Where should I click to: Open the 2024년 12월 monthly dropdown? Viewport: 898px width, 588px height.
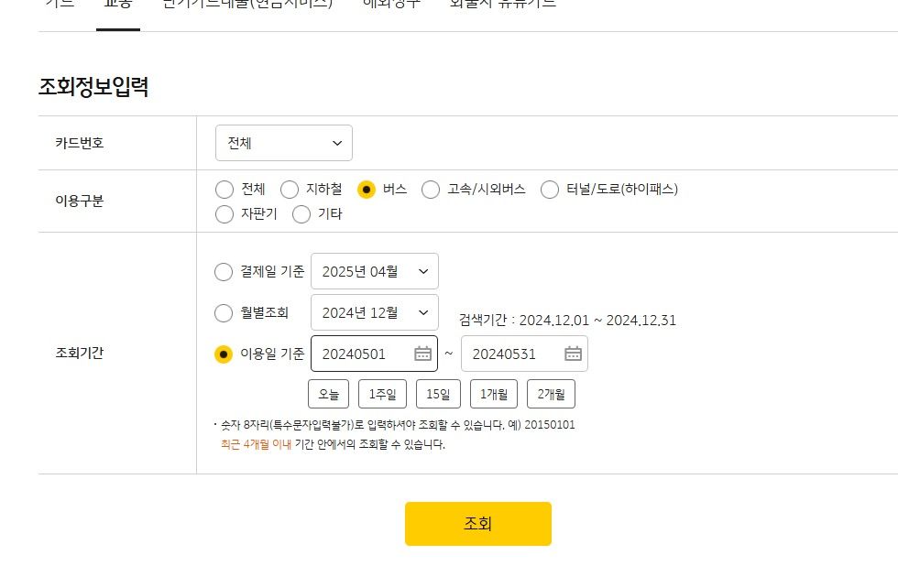(375, 313)
